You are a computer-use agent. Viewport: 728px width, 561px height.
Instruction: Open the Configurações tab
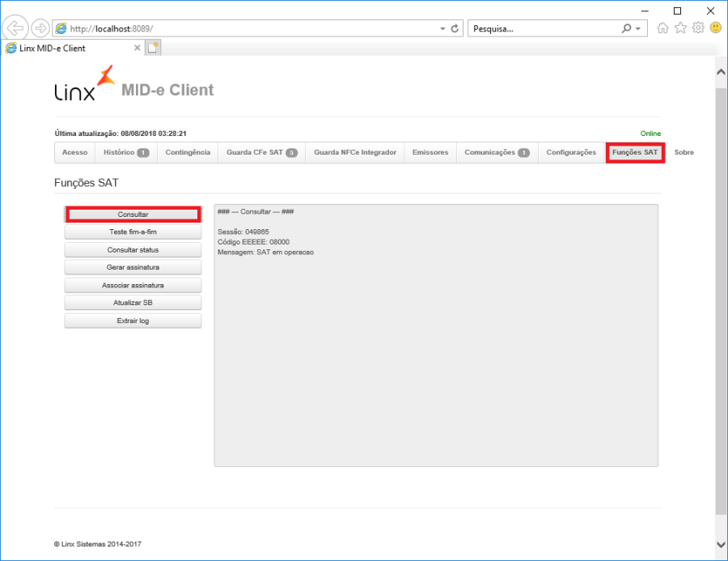coord(571,152)
